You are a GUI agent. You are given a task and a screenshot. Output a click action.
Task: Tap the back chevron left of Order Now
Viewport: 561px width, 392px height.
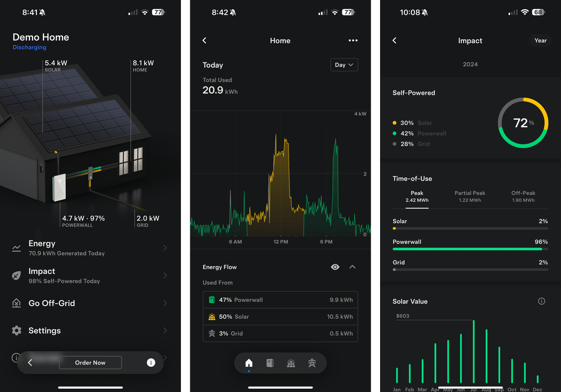[30, 363]
